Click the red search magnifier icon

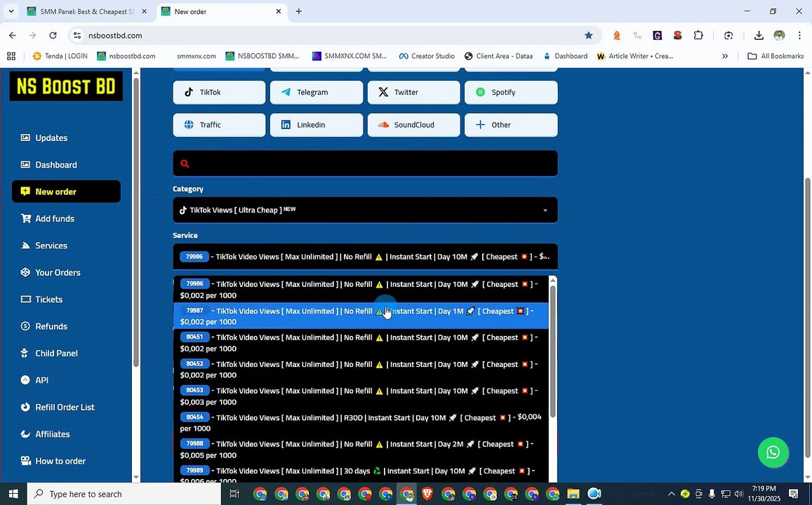(185, 163)
